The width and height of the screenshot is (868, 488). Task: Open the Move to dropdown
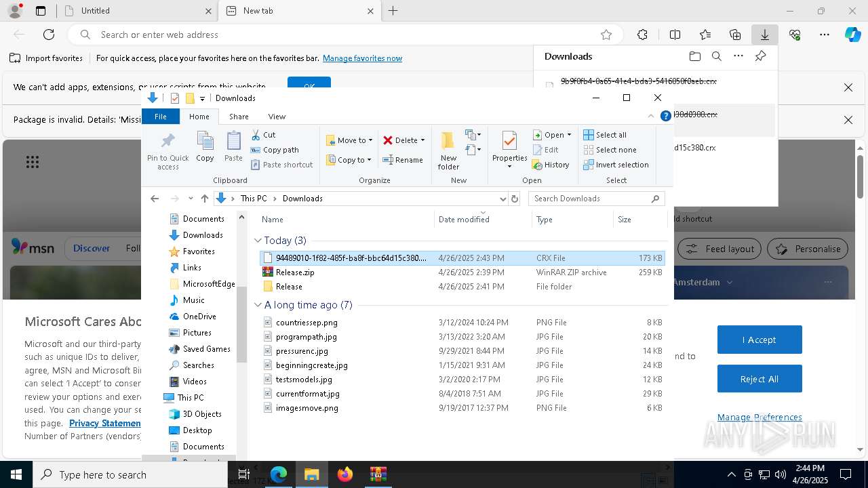[x=349, y=140]
